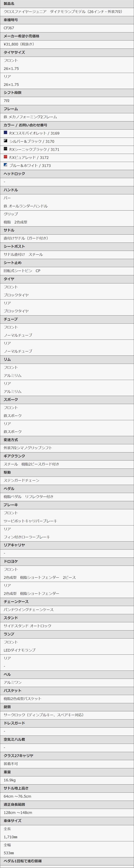Choose the P.Xシーニックブラック color swatch
This screenshot has width=134, height=868.
click(5, 149)
